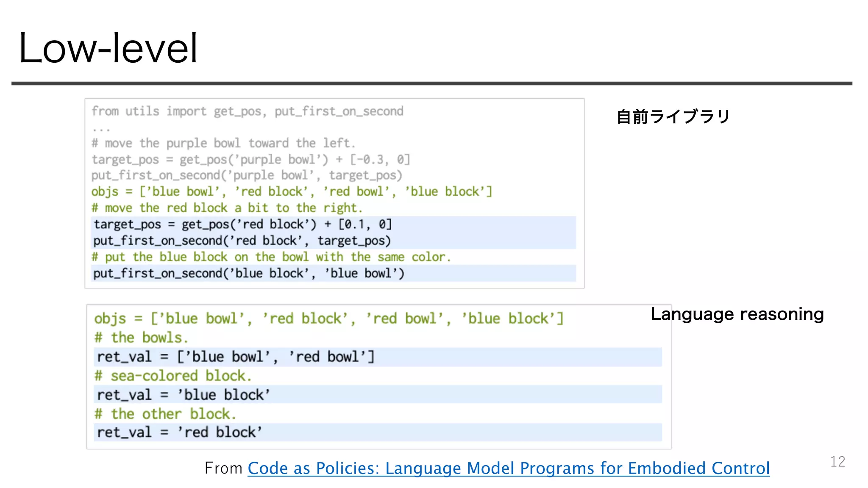Click the '# move the red block a bit to the right.' comment
Viewport: 868px width, 488px height.
click(227, 208)
